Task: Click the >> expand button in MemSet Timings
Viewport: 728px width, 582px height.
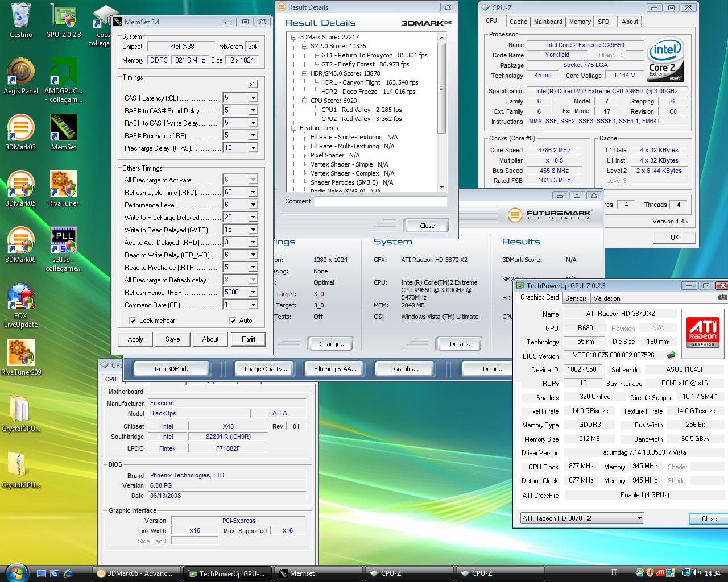Action: pyautogui.click(x=253, y=84)
